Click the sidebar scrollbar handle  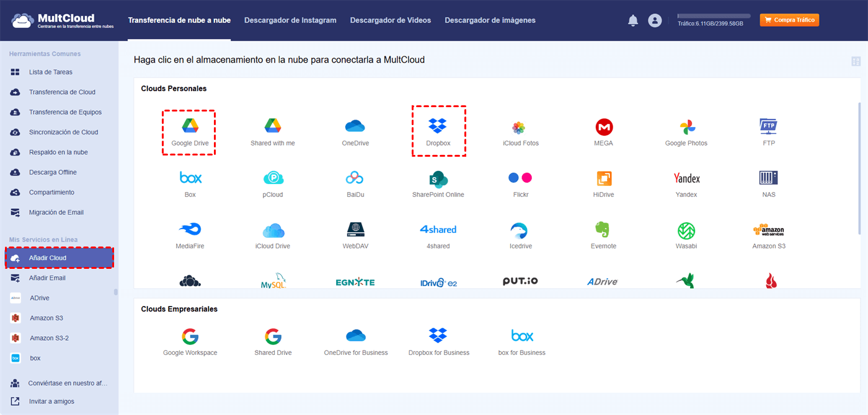[x=116, y=292]
